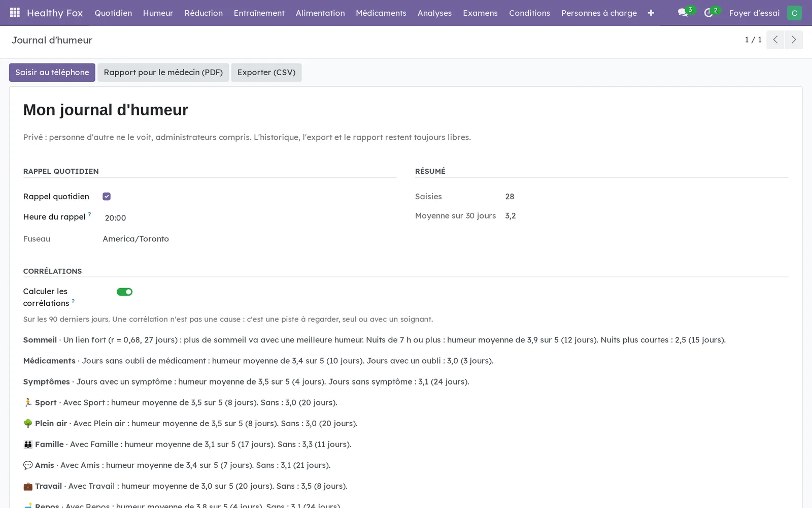Image resolution: width=812 pixels, height=508 pixels.
Task: Click the Moyenne sur 30 jours value 3,2
Action: (x=511, y=216)
